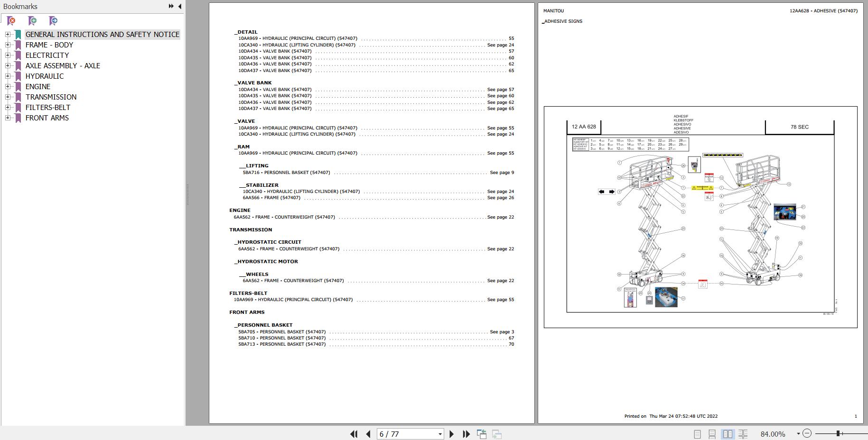Collapse the Bookmarks panel
868x440 pixels.
point(179,6)
